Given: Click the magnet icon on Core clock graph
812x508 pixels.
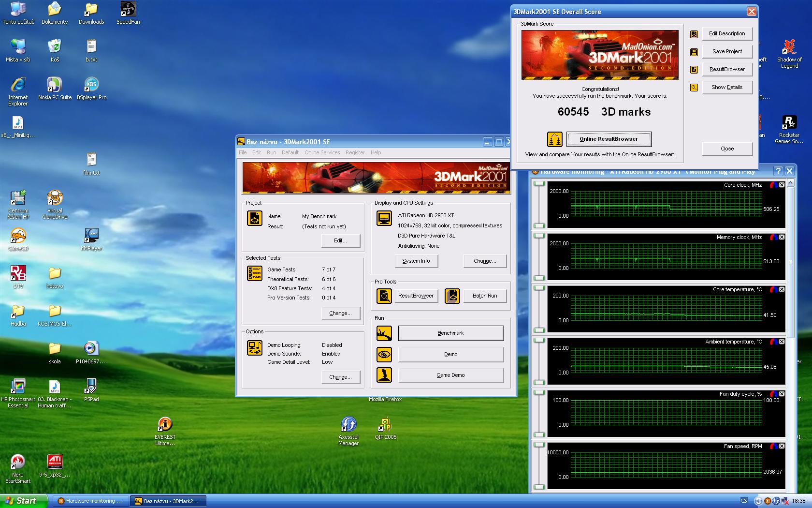Looking at the screenshot, I should coord(773,185).
